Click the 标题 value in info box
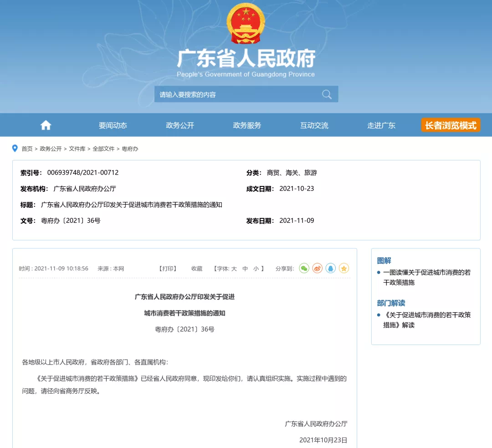 point(132,205)
